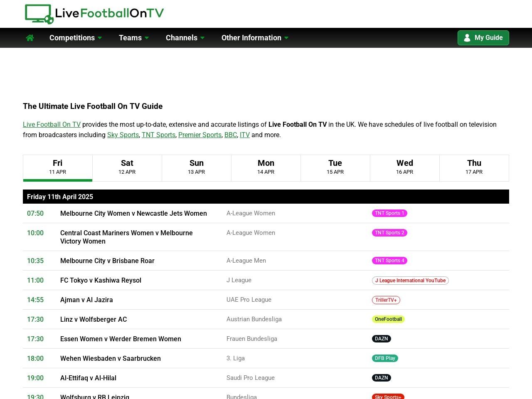Image resolution: width=532 pixels, height=399 pixels.
Task: Click the OneFootball channel badge
Action: point(388,319)
